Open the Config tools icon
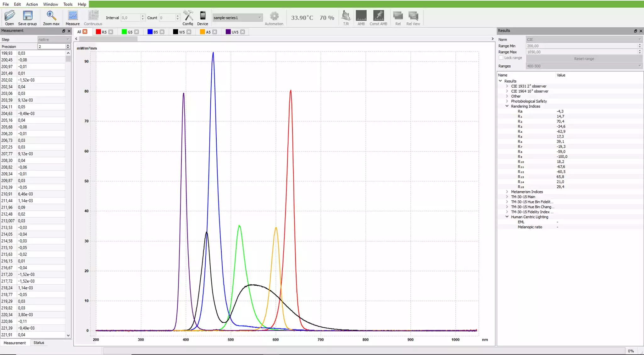Image resolution: width=644 pixels, height=355 pixels. 188,16
